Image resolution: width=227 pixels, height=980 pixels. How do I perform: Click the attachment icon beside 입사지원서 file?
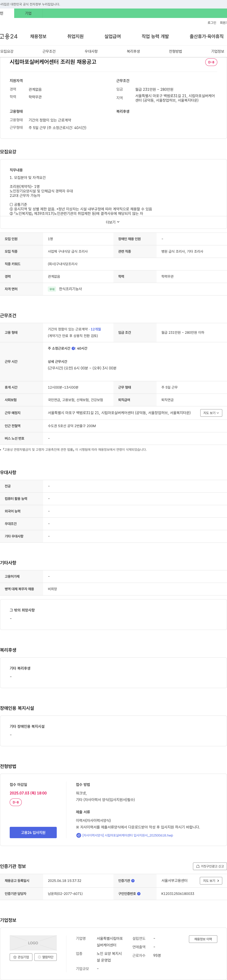pyautogui.click(x=79, y=835)
